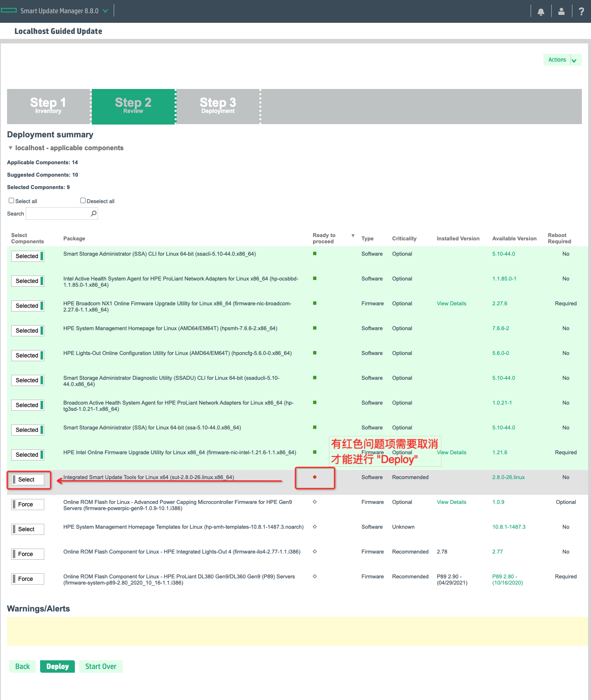Sort by Ready to proceed column arrow
The width and height of the screenshot is (591, 700).
(353, 236)
